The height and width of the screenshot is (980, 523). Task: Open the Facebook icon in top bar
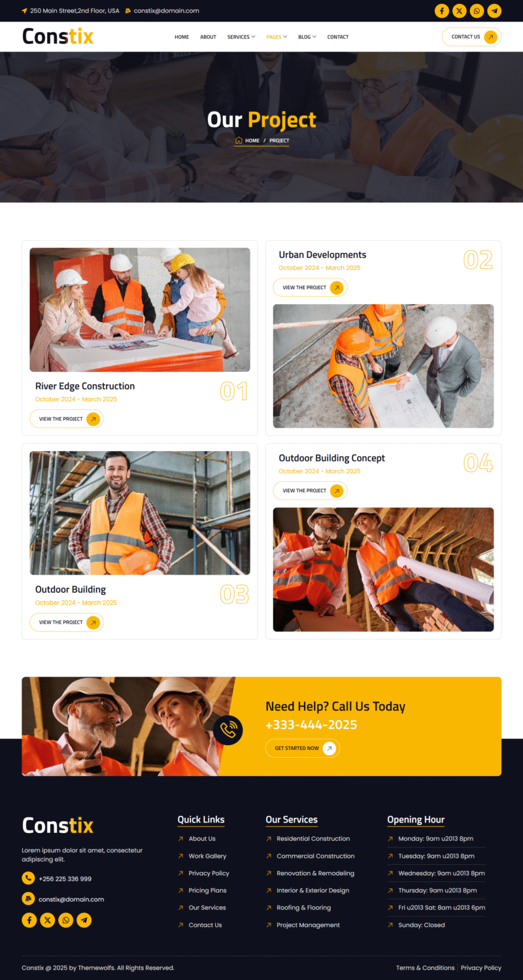pyautogui.click(x=442, y=11)
